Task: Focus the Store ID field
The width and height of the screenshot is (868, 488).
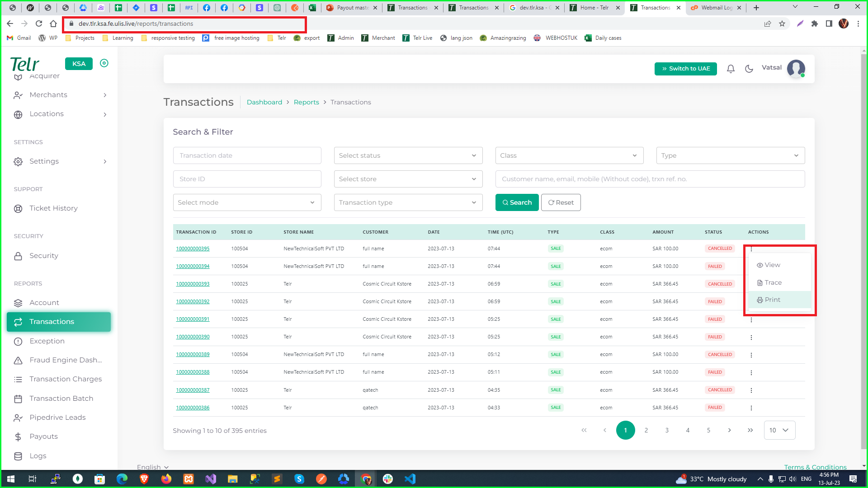Action: [247, 179]
